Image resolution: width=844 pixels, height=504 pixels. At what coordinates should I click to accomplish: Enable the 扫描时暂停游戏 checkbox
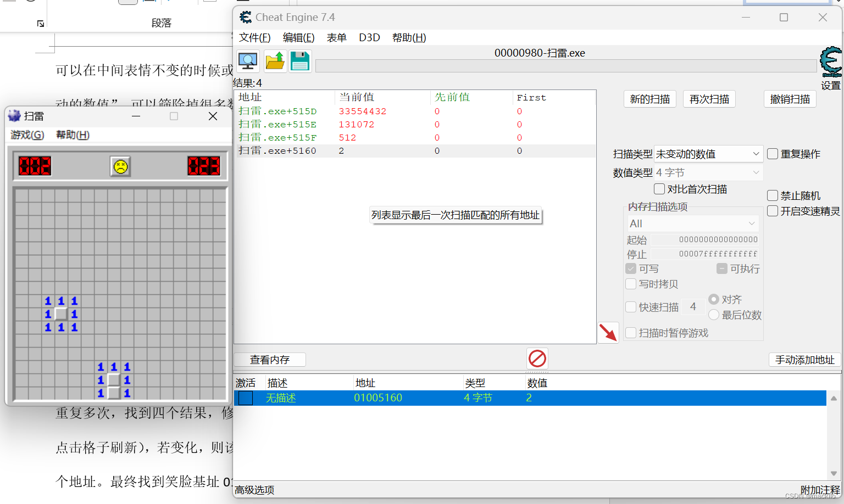(x=631, y=333)
